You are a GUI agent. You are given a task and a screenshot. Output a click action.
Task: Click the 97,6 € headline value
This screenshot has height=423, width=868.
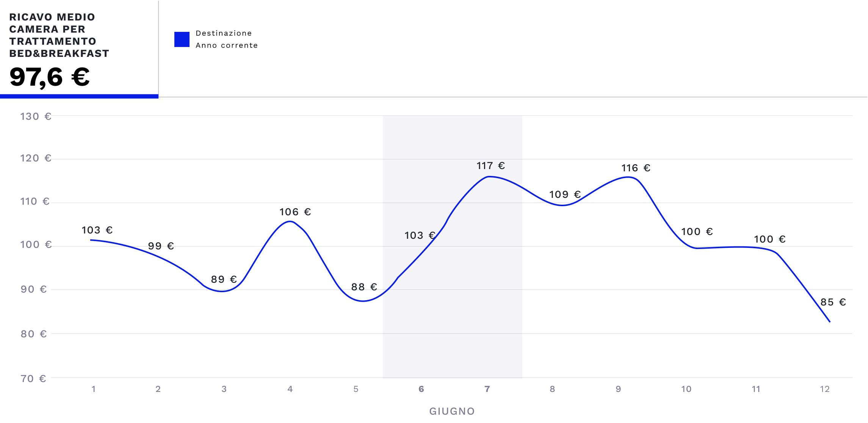(50, 77)
